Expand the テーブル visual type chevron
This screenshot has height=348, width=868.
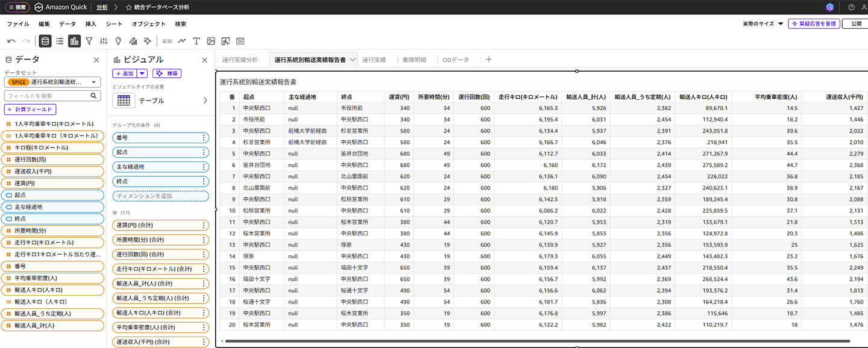[204, 101]
